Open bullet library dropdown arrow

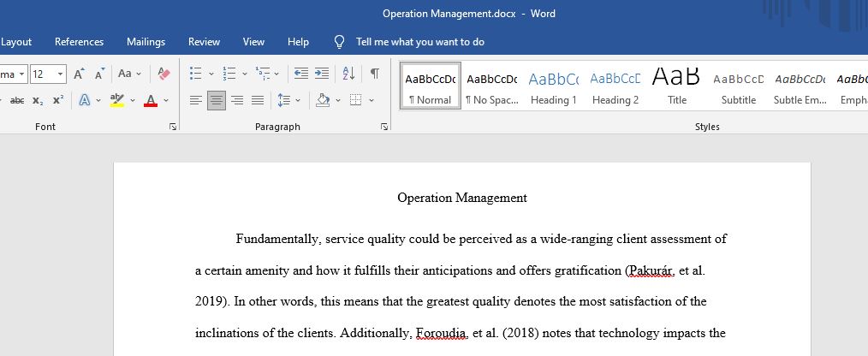pyautogui.click(x=211, y=74)
